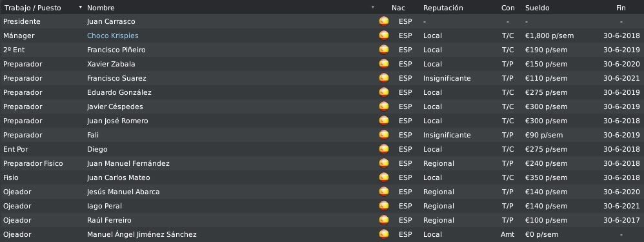This screenshot has height=242, width=644.
Task: Open manager profile Choco Krispies link
Action: pyautogui.click(x=112, y=35)
